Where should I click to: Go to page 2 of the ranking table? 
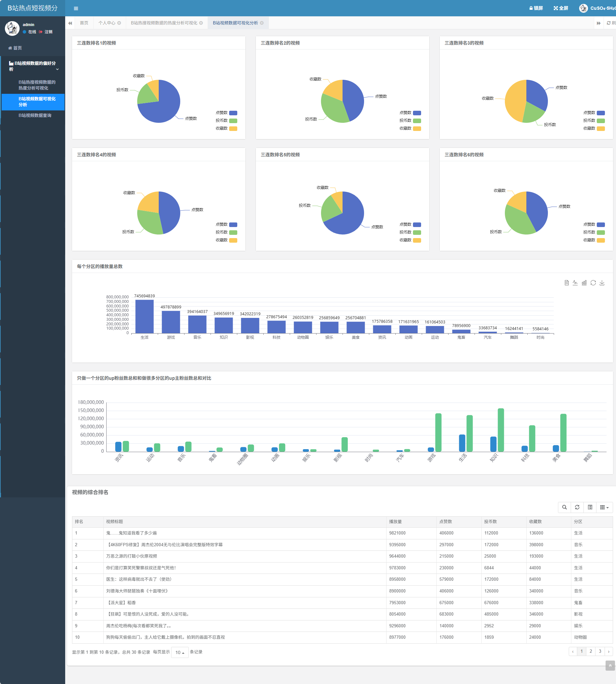coord(591,651)
